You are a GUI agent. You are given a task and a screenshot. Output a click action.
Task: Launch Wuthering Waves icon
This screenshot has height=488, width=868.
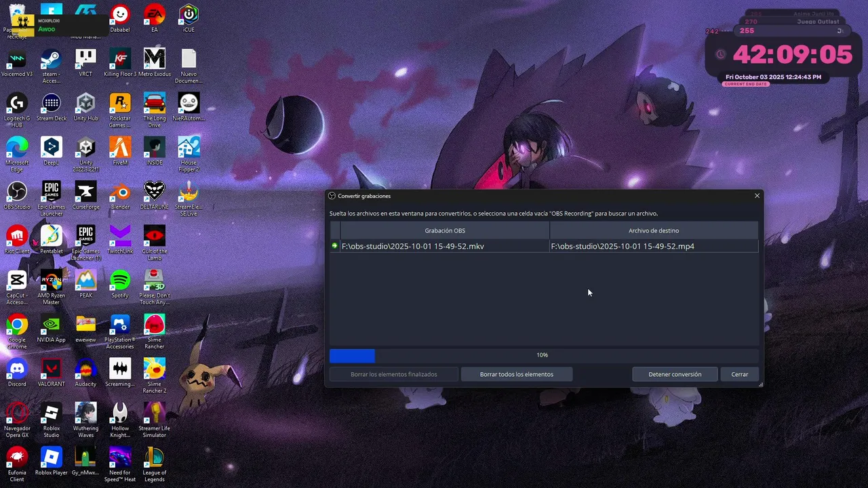85,420
